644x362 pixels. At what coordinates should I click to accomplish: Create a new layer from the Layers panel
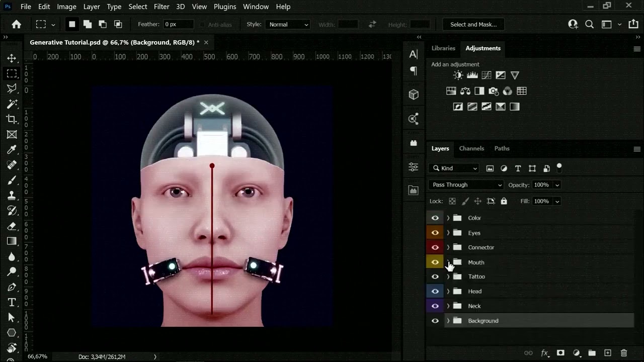click(608, 353)
